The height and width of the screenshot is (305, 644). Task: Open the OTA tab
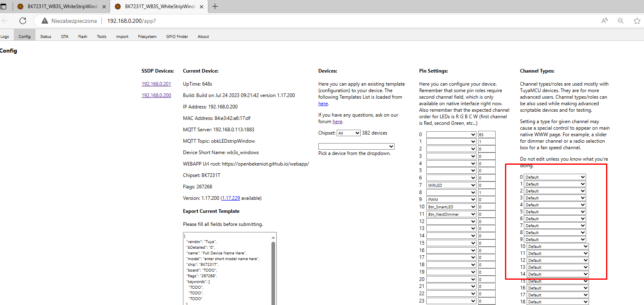[65, 37]
